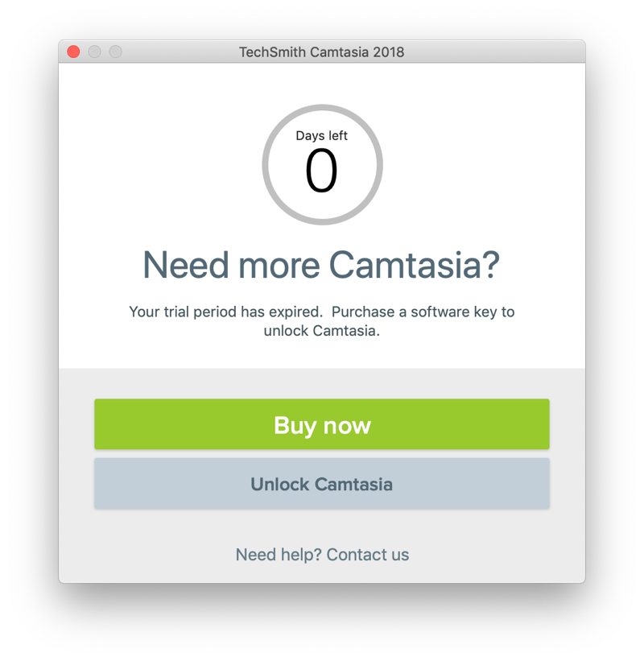Click the gray circular days-left ring

click(x=266, y=165)
